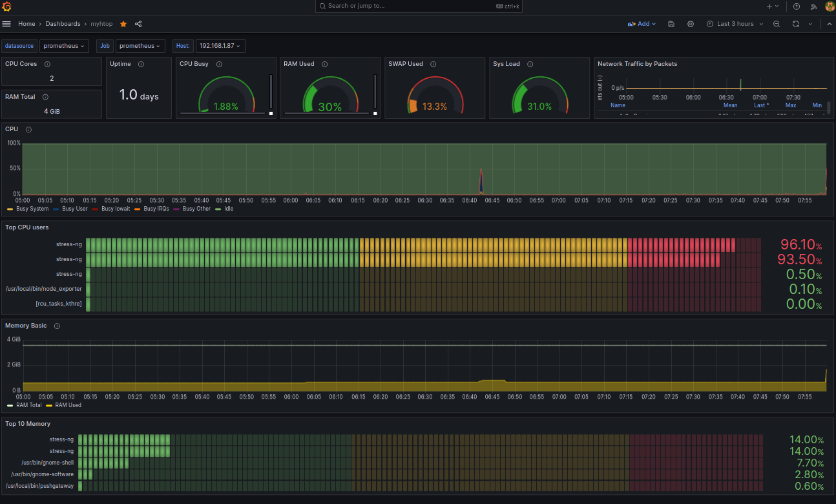836x504 pixels.
Task: Unstar the myhtop dashboard
Action: (123, 24)
